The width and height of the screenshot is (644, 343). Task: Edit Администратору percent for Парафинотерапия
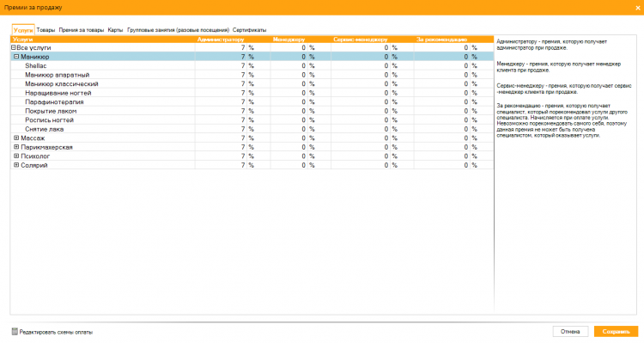[x=221, y=102]
